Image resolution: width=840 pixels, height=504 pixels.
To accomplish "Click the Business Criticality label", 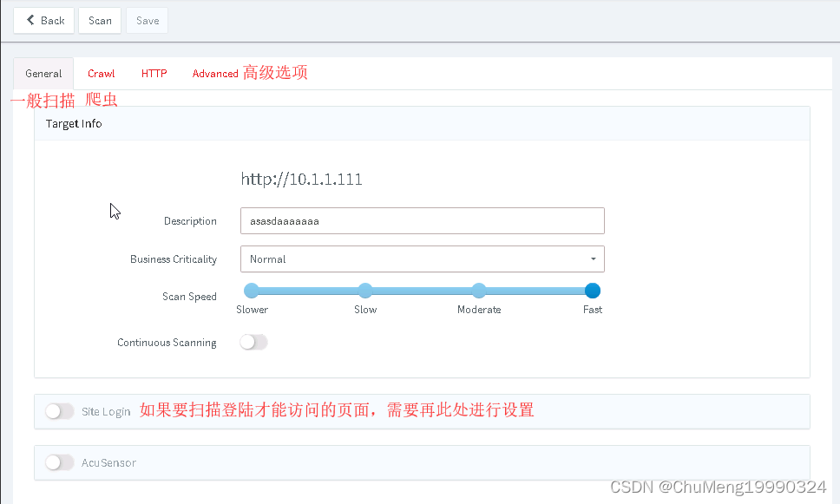I will (174, 259).
